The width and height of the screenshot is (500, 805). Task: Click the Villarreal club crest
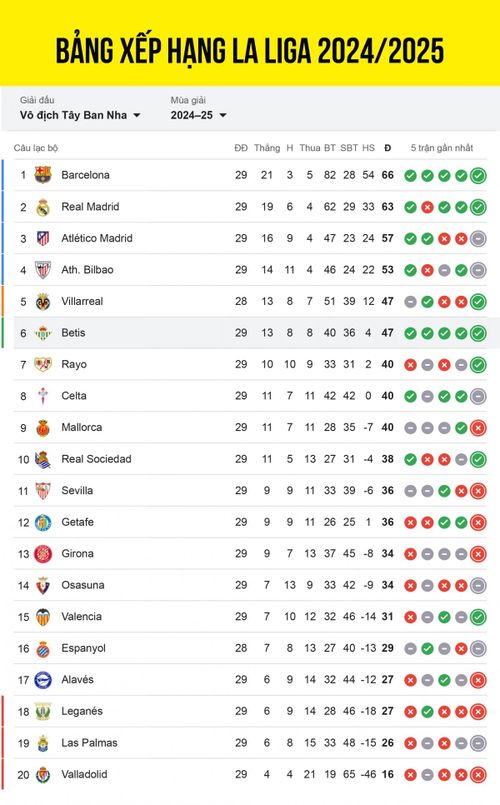(x=43, y=301)
